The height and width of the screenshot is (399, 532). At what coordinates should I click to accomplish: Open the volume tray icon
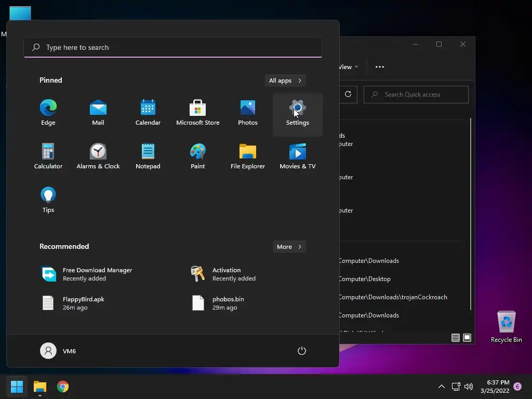[x=469, y=387]
